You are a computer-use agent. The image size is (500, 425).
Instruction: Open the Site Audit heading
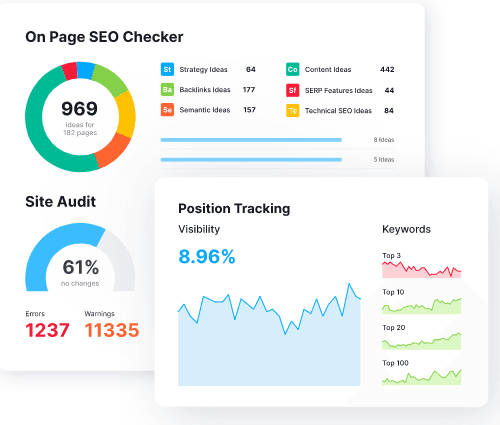tap(61, 202)
